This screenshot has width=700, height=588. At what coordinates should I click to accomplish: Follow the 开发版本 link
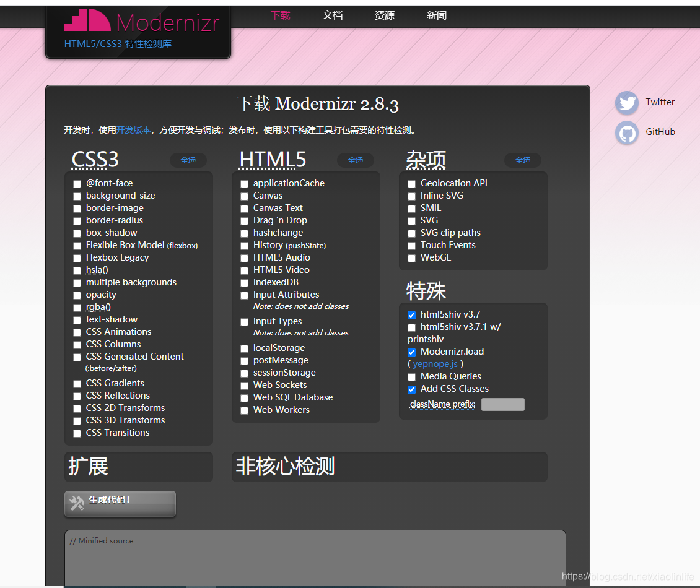point(133,130)
